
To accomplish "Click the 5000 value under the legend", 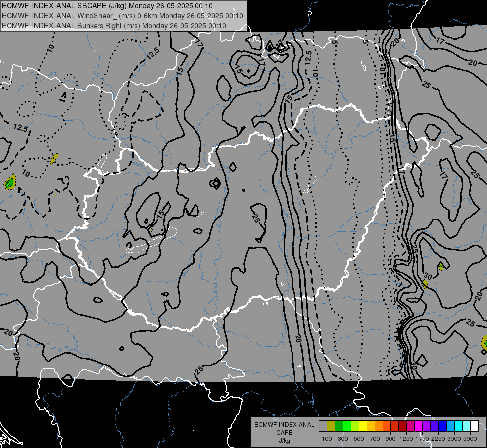I will pos(470,439).
